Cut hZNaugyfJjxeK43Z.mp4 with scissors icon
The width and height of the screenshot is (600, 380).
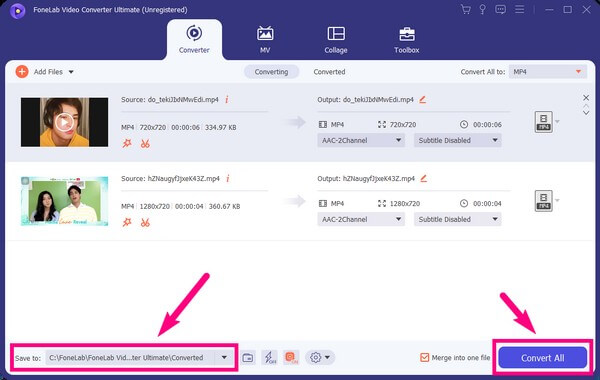(145, 222)
